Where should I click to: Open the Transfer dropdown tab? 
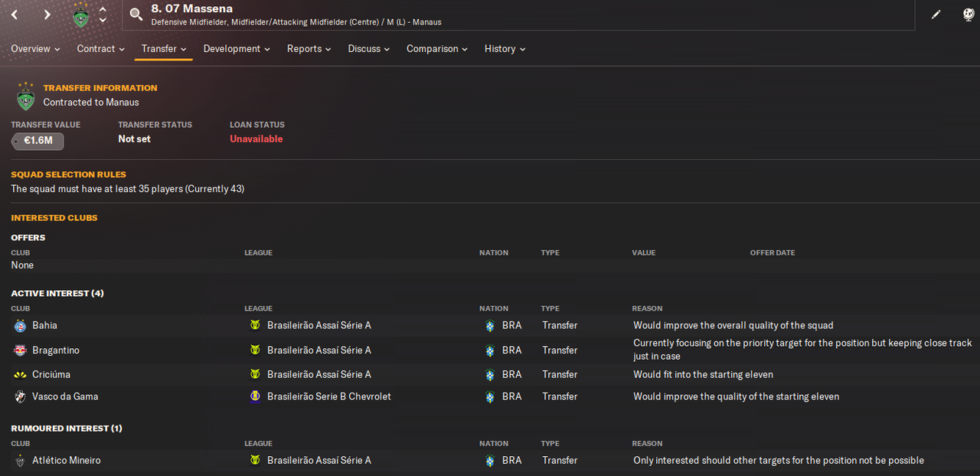(x=165, y=49)
